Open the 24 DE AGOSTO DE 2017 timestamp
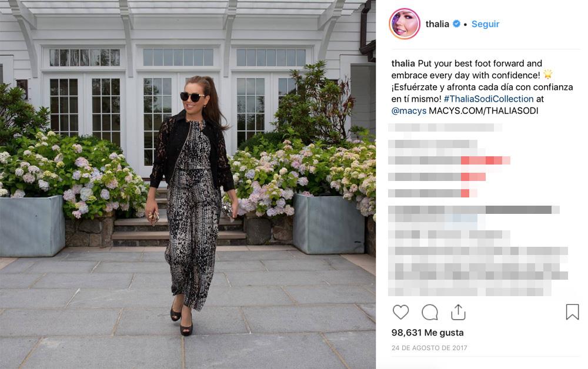The width and height of the screenshot is (588, 369). [429, 348]
